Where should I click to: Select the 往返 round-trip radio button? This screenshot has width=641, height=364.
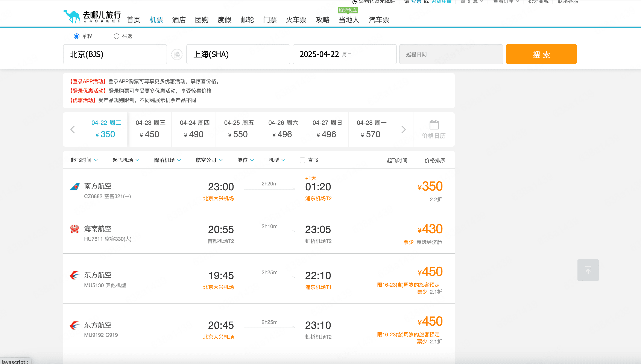click(116, 36)
